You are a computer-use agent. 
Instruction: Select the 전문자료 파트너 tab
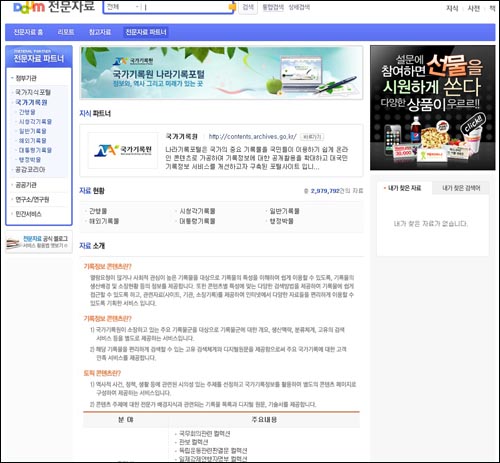click(146, 32)
